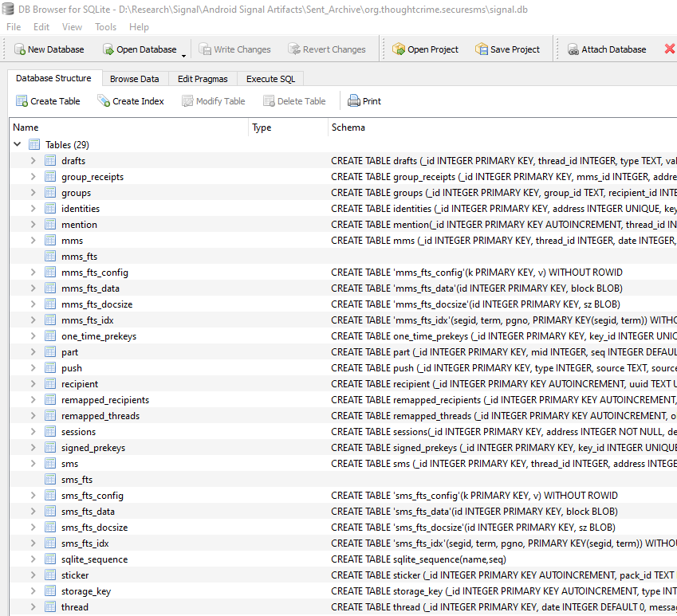Click the table icon next to storage_key
The image size is (677, 616).
50,591
